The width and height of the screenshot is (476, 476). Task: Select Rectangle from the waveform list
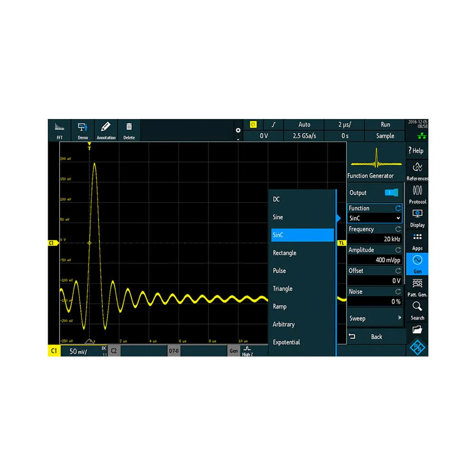click(285, 253)
